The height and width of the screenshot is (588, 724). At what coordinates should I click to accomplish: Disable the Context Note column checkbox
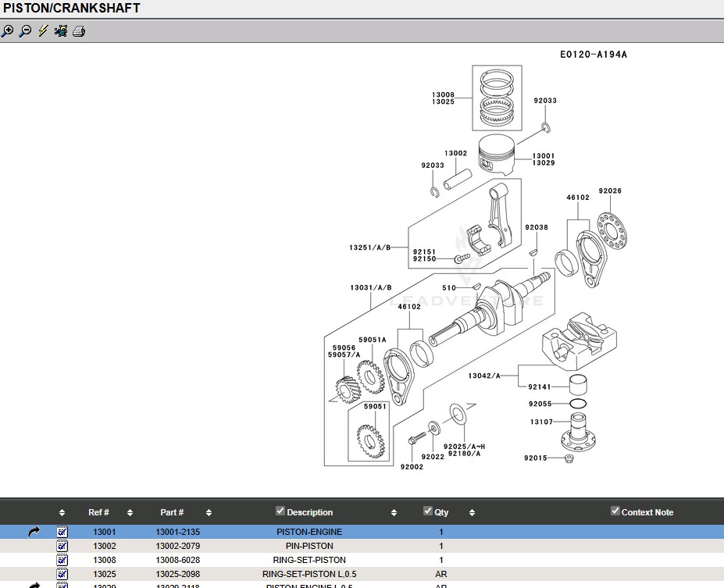[615, 511]
